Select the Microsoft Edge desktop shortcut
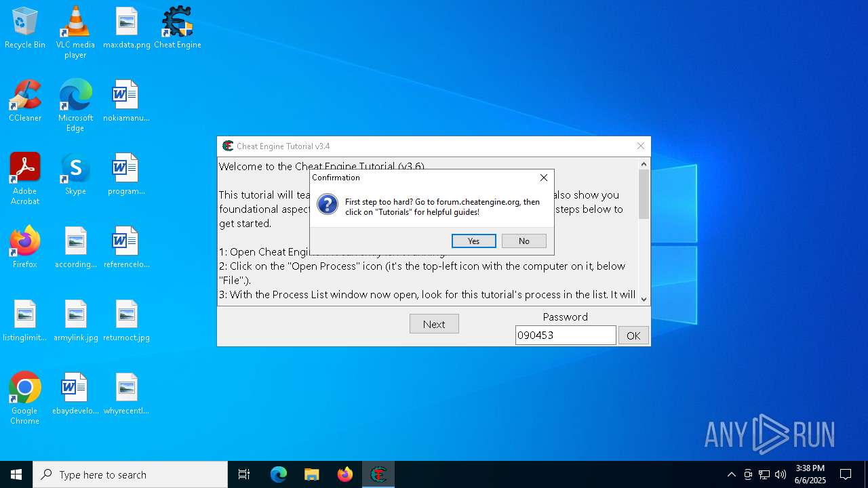The height and width of the screenshot is (488, 868). tap(75, 106)
